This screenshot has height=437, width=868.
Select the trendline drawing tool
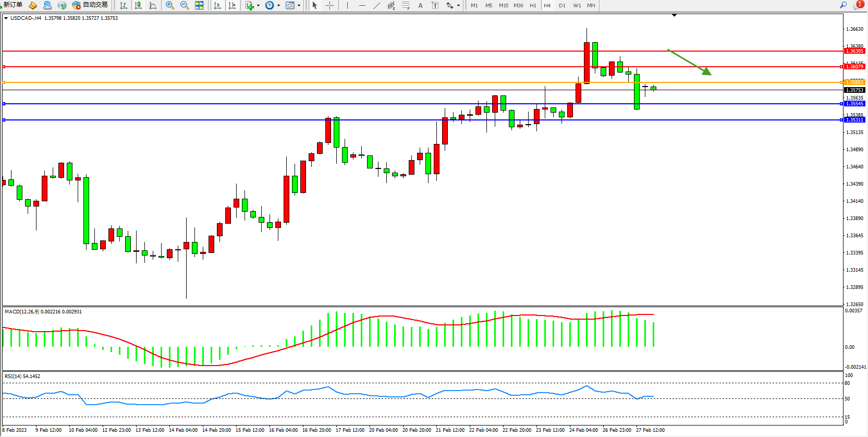(x=377, y=5)
